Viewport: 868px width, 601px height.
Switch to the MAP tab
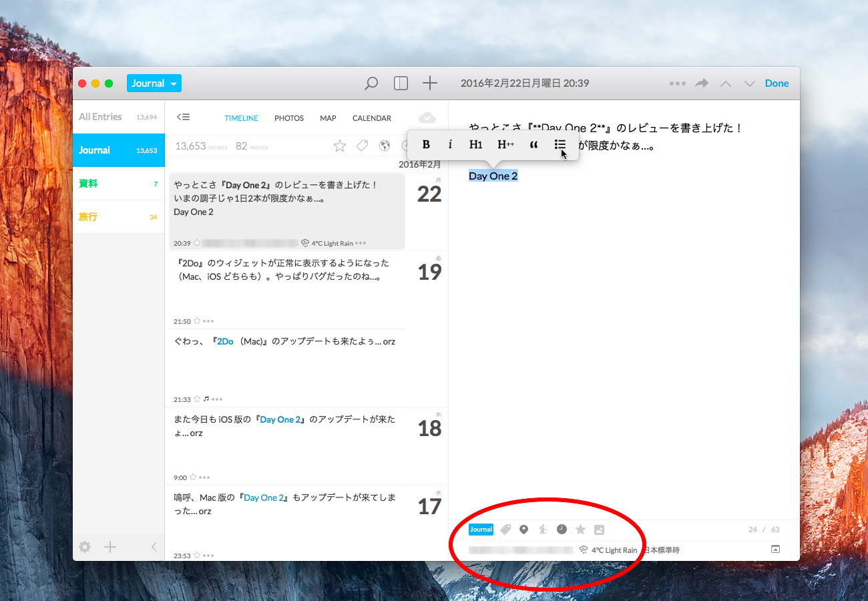click(328, 118)
